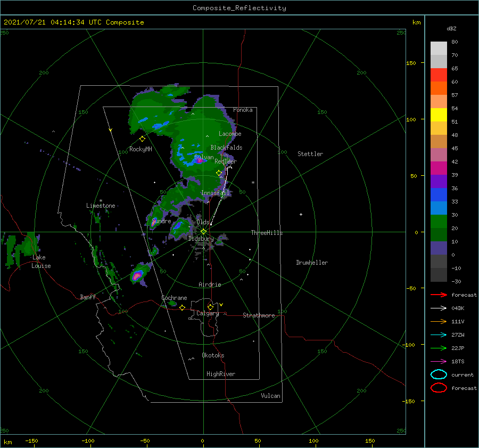
Task: Click the red forecast ellipse legend icon
Action: point(439,388)
